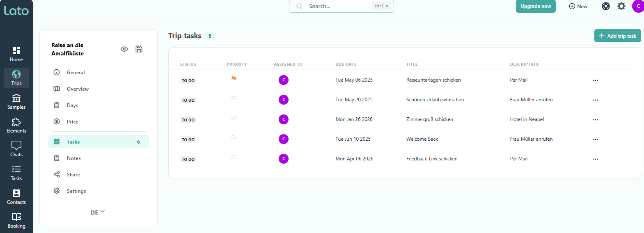
Task: Expand the DE language dropdown
Action: click(98, 212)
